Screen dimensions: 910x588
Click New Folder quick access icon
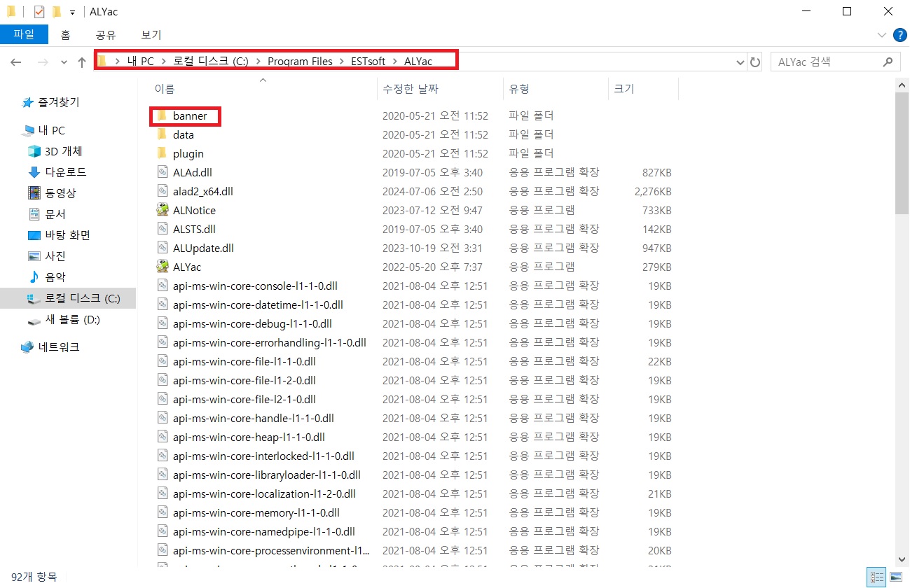pos(57,12)
